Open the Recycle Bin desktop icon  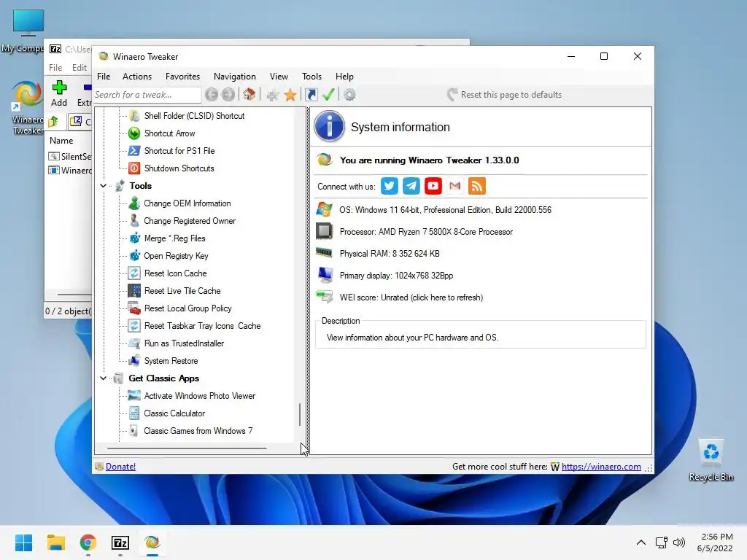point(711,460)
